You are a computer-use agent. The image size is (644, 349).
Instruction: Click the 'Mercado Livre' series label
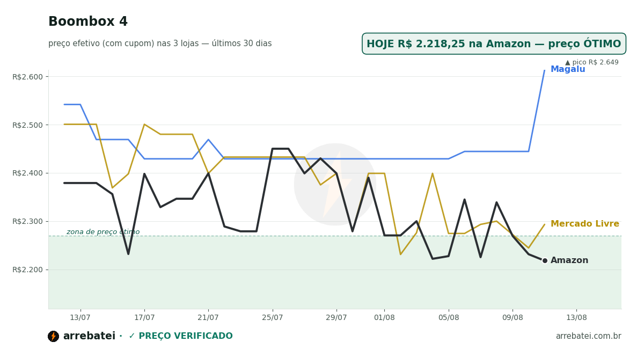pyautogui.click(x=585, y=224)
